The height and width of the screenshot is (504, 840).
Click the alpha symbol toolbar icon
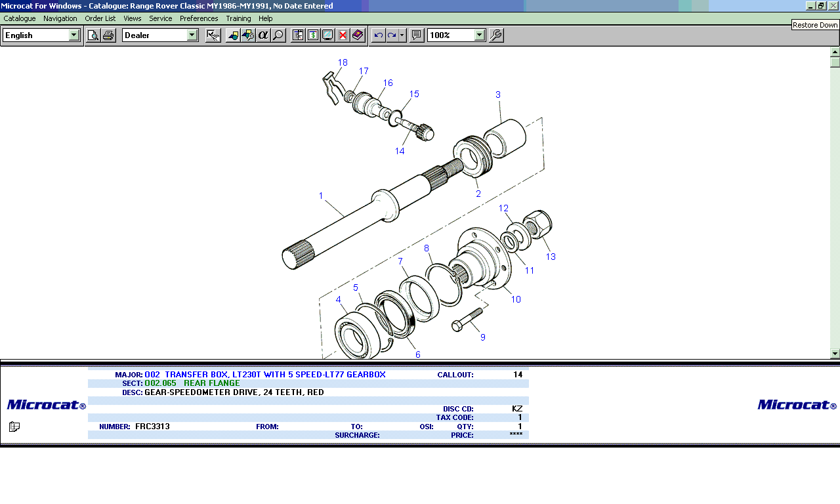263,35
